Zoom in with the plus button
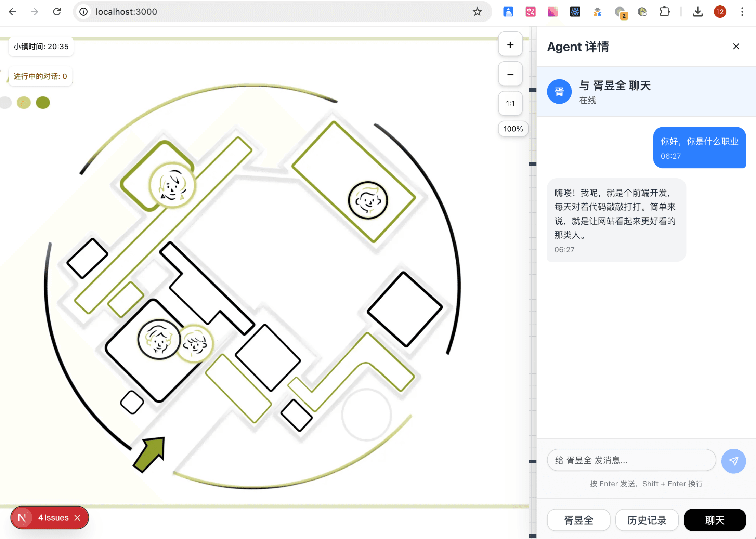The image size is (756, 539). pos(510,44)
